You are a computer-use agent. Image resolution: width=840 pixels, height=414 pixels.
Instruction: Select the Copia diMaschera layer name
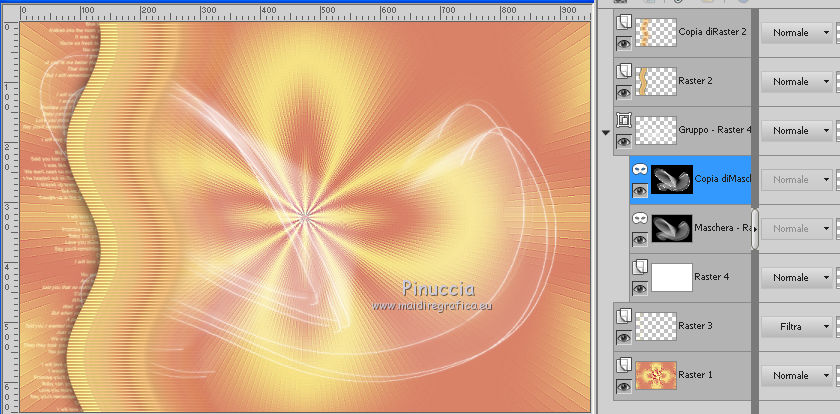(x=723, y=179)
